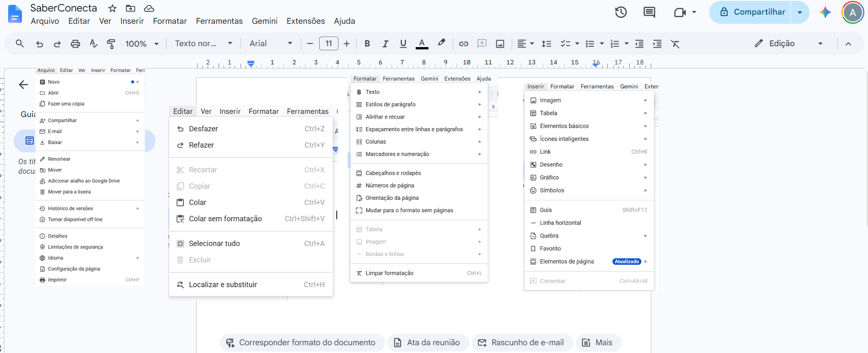Screen dimensions: 868x353
Task: Click the add comment icon in toolbar
Action: (482, 43)
